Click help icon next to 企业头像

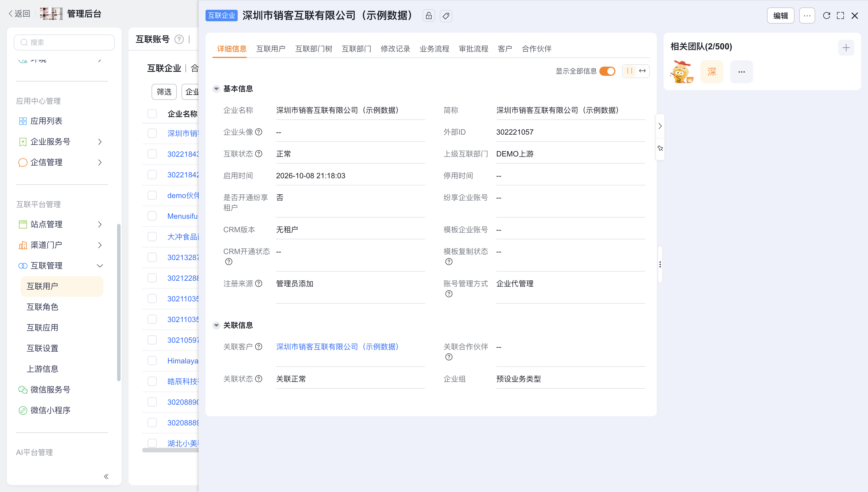(x=258, y=132)
